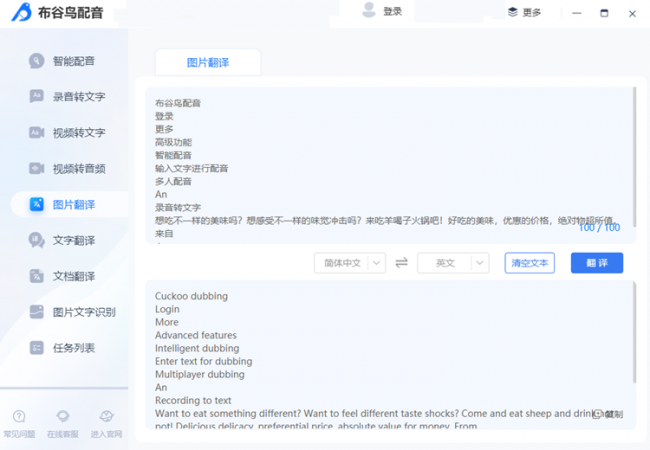Viewport: 650px width, 450px height.
Task: Click the 常见问题 label
Action: 19,434
